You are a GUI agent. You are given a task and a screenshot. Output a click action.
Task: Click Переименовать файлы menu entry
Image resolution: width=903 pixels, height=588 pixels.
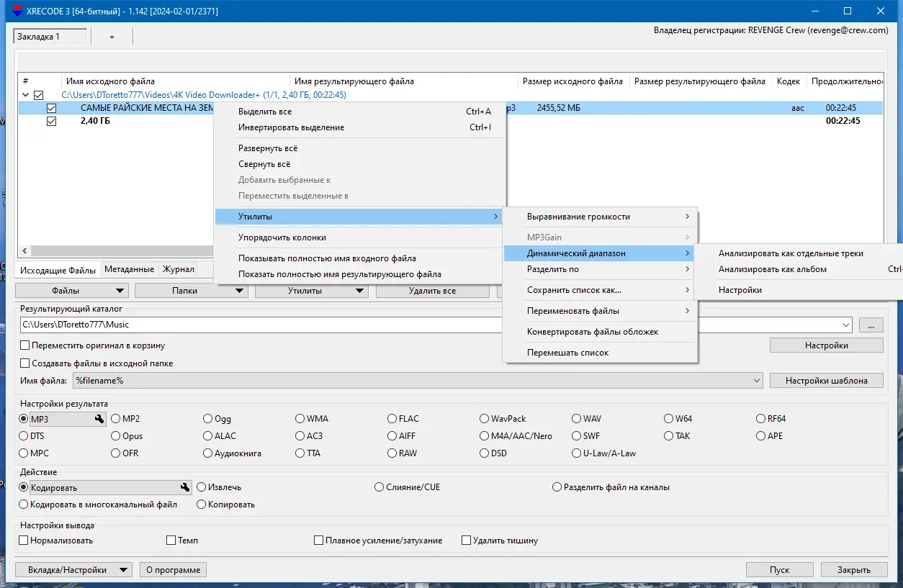tap(601, 311)
